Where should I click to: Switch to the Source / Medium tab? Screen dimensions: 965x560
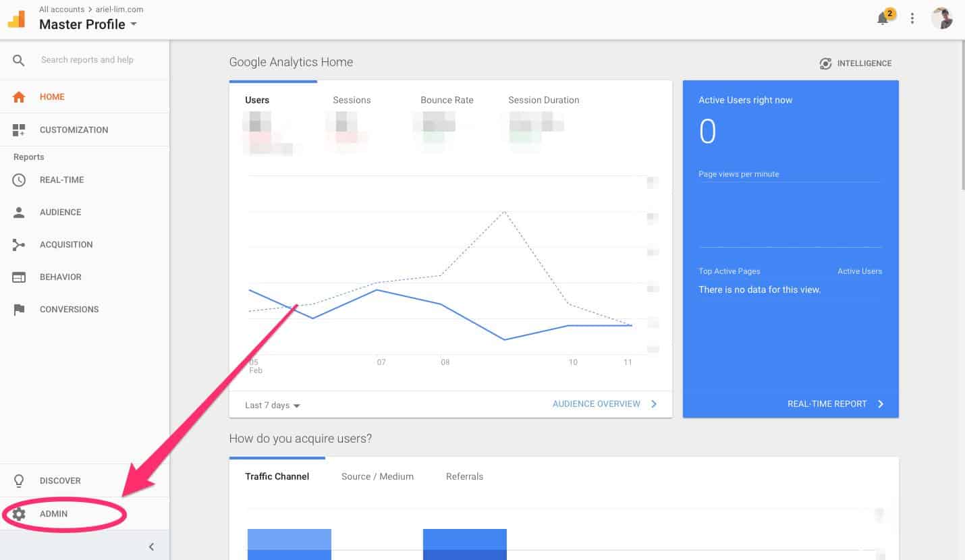point(377,476)
